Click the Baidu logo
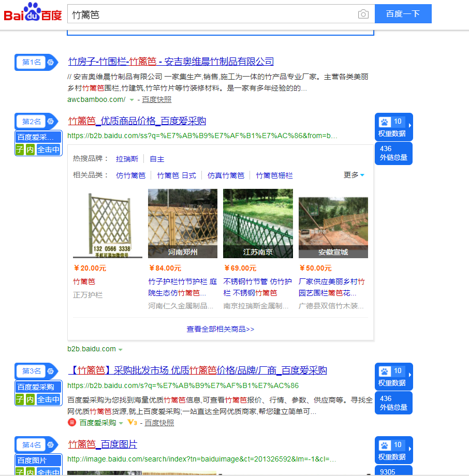This screenshot has height=476, width=469. click(x=33, y=12)
